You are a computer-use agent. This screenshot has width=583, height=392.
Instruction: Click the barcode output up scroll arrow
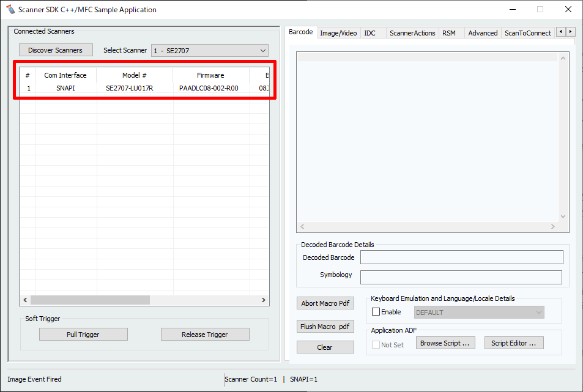[563, 58]
